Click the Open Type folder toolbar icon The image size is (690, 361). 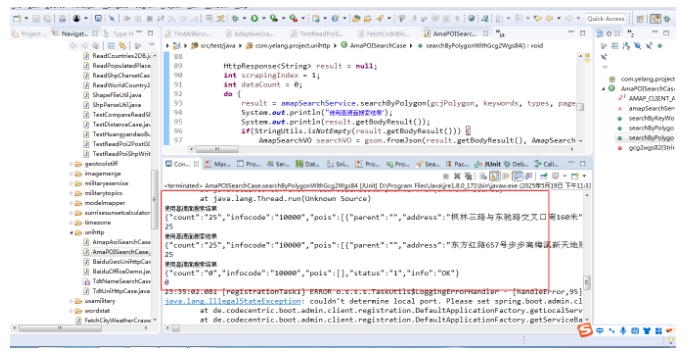[x=356, y=18]
